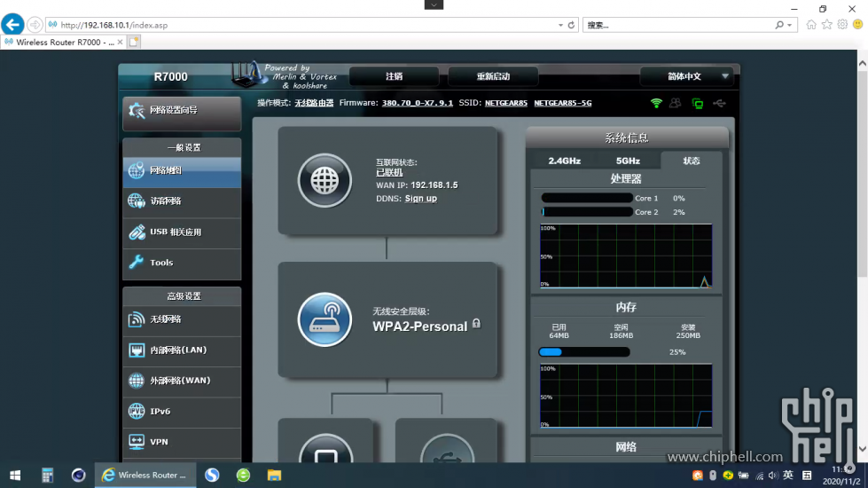Click the USB device icon in network map
The width and height of the screenshot is (868, 488).
click(x=447, y=449)
